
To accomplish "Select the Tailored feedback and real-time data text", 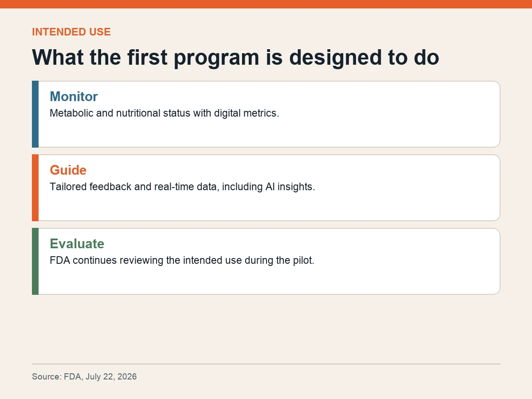I will point(182,187).
